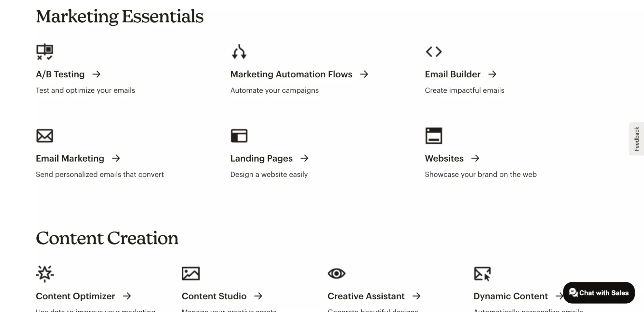Click the Dynamic Content envelope cursor icon
The width and height of the screenshot is (644, 312).
(482, 274)
